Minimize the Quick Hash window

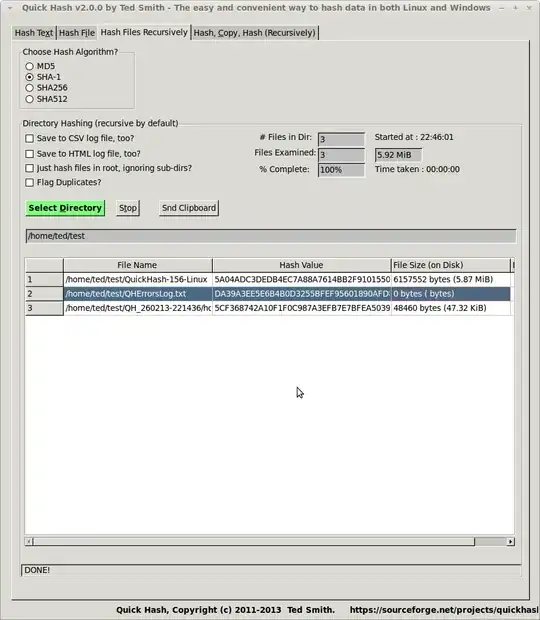pyautogui.click(x=502, y=8)
